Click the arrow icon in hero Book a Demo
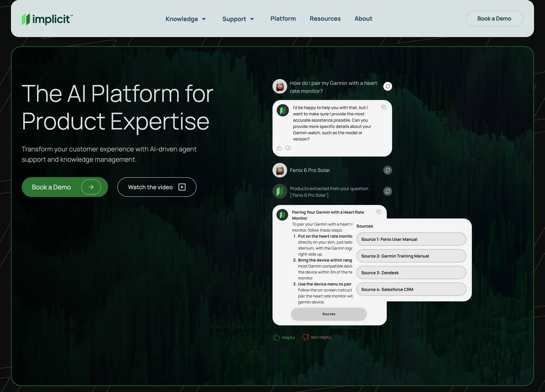 (x=91, y=187)
